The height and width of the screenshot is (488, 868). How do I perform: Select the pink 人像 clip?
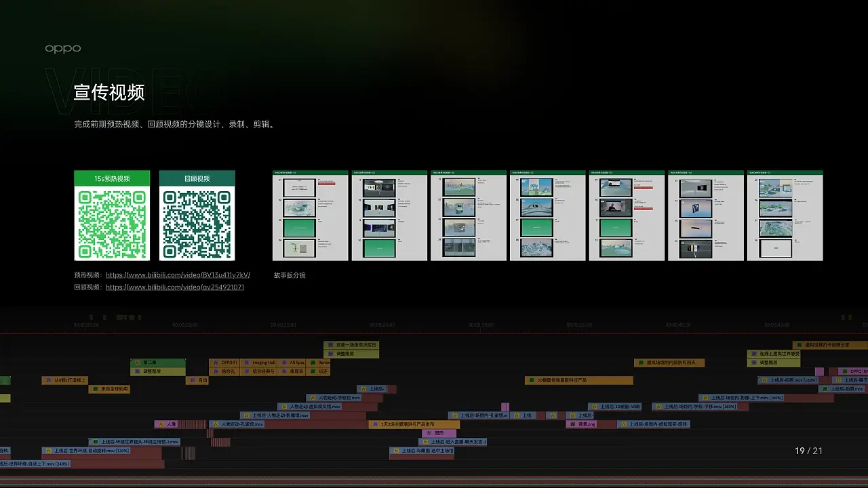167,424
